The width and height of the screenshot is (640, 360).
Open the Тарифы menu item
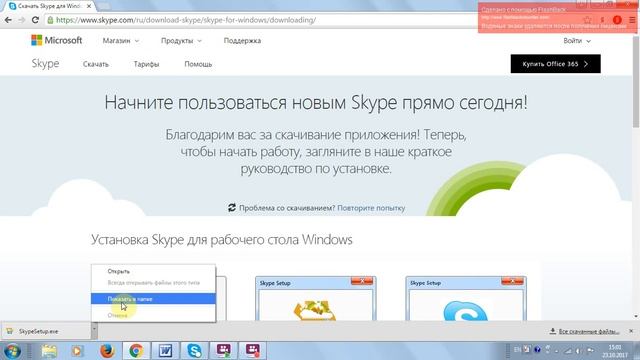[146, 64]
